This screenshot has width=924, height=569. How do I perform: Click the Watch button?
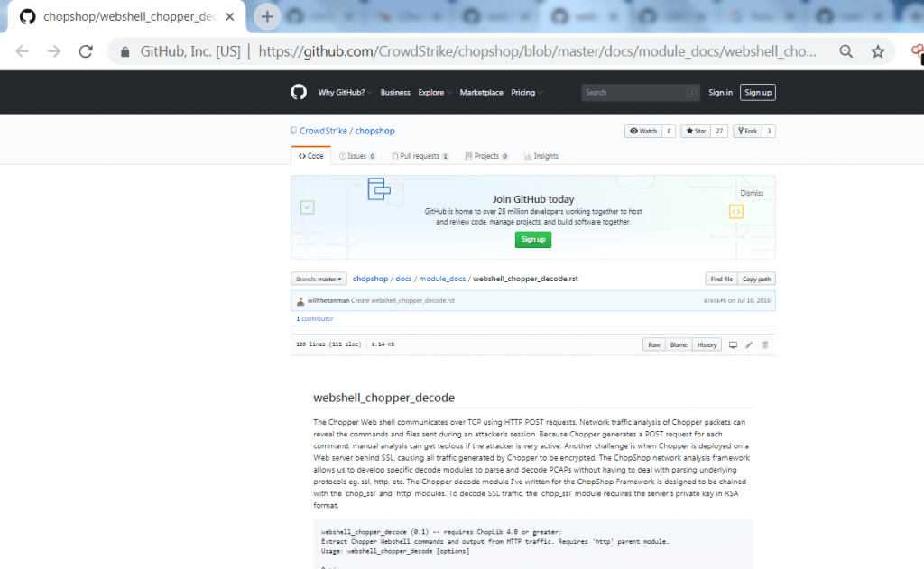642,131
